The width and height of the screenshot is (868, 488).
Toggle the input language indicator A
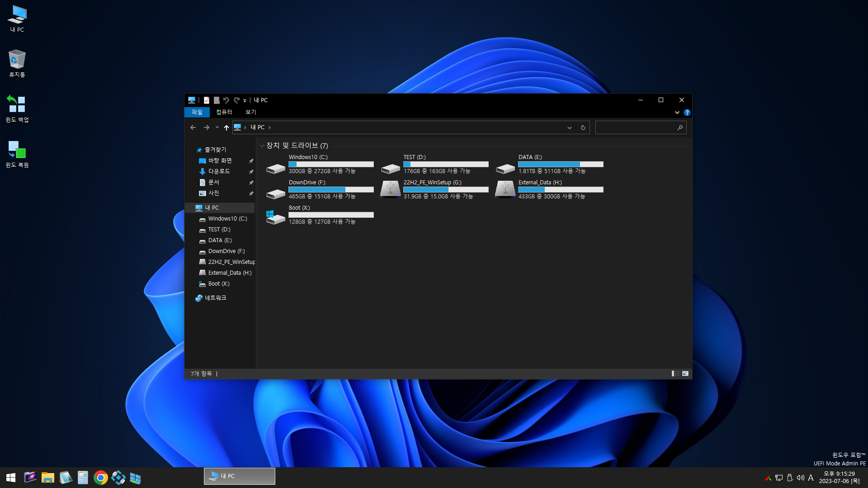(811, 478)
